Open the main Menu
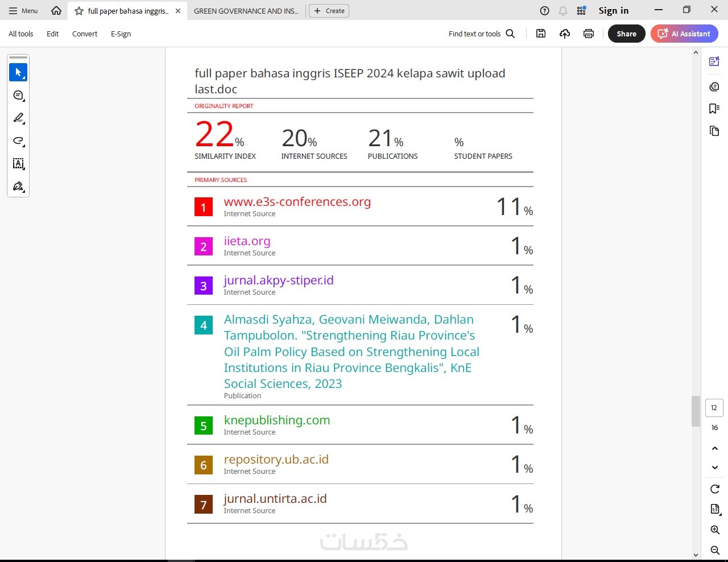Viewport: 728px width, 562px height. [x=23, y=11]
